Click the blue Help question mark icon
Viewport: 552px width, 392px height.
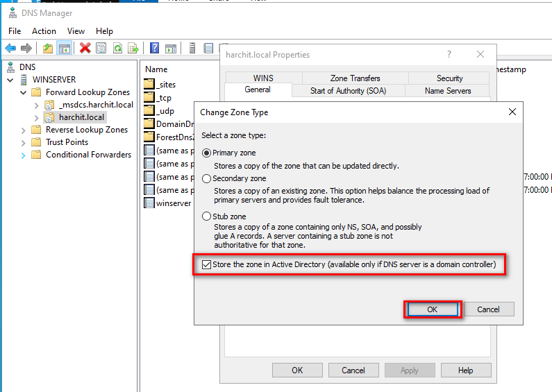pos(154,48)
